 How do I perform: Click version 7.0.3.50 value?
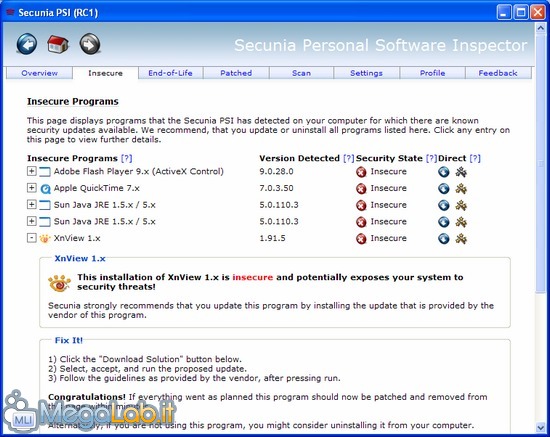(276, 188)
